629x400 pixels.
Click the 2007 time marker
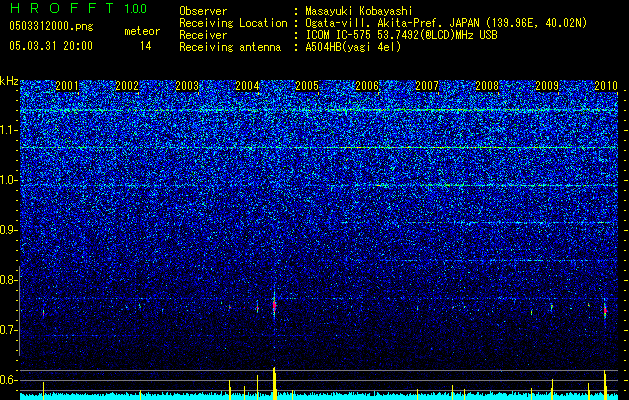427,85
